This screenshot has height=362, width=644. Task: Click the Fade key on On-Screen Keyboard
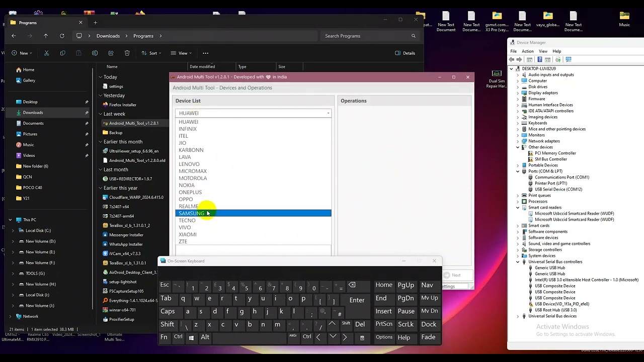click(x=428, y=337)
